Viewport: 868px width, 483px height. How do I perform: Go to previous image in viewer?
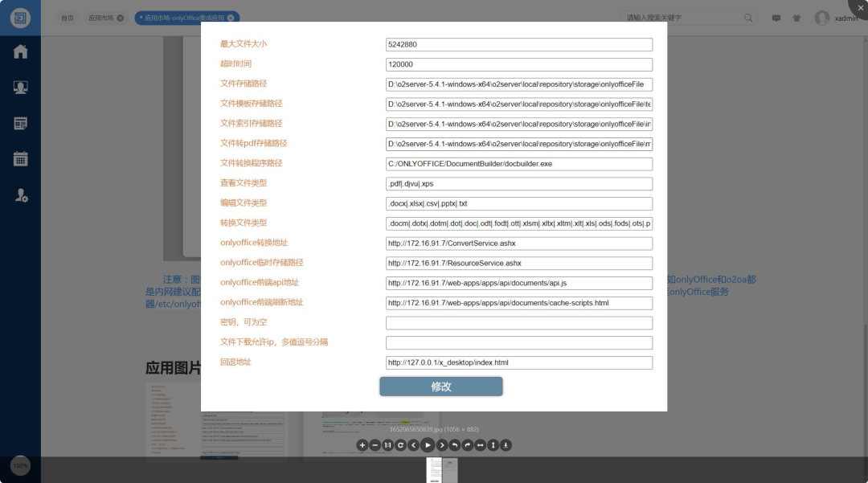pyautogui.click(x=414, y=444)
